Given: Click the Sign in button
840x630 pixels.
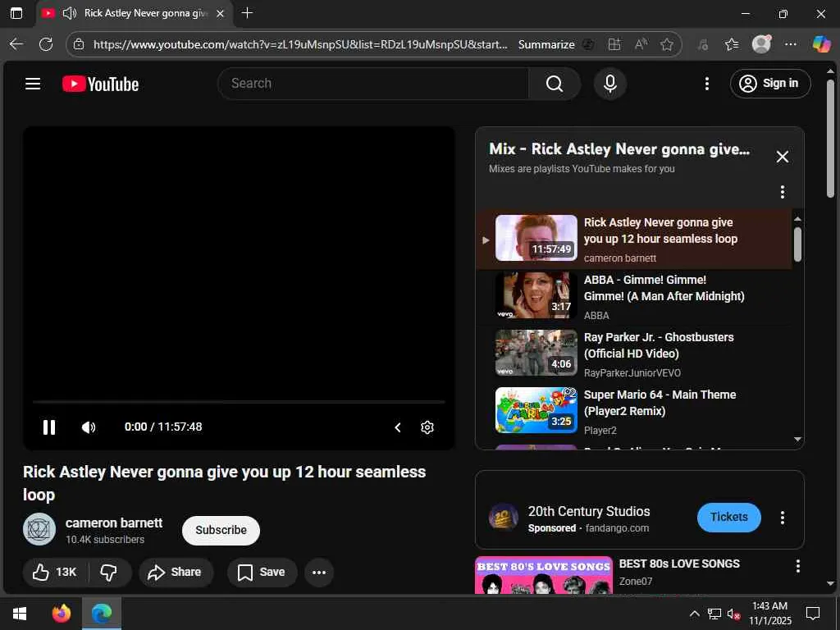Looking at the screenshot, I should 769,84.
